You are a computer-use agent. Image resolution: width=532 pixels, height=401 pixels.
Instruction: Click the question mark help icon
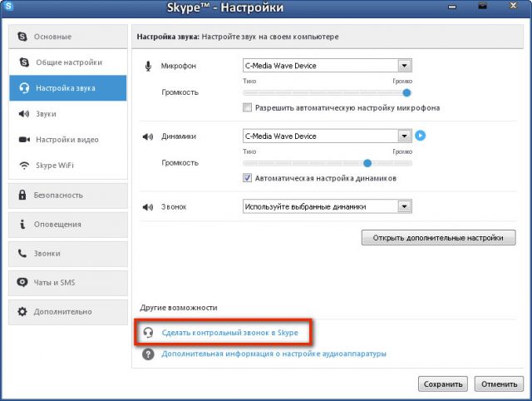click(x=148, y=354)
